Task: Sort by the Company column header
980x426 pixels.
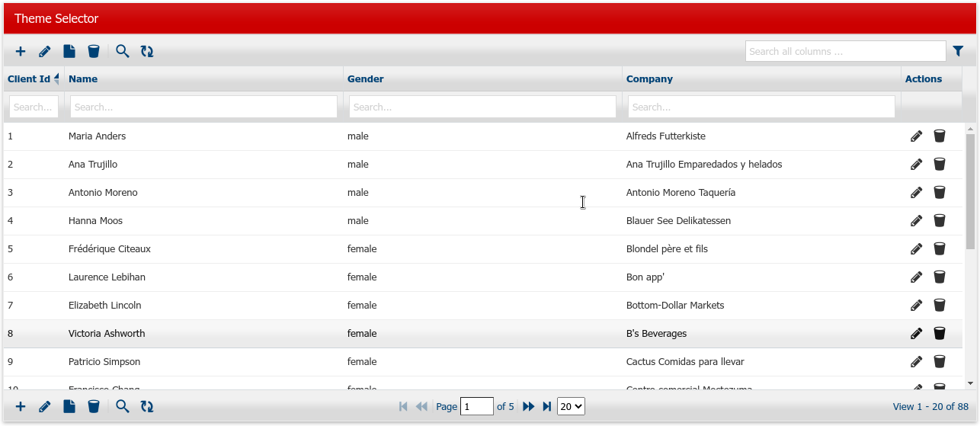Action: coord(649,79)
